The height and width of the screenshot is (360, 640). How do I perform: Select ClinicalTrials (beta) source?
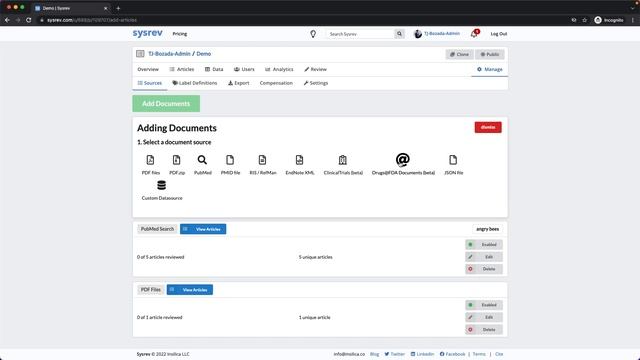(x=343, y=164)
